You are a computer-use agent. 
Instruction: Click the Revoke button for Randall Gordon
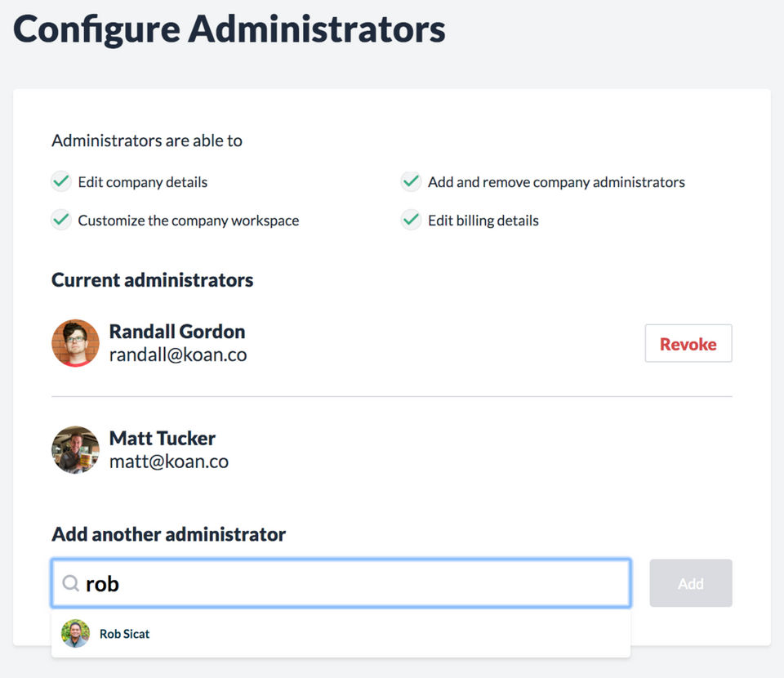[688, 344]
